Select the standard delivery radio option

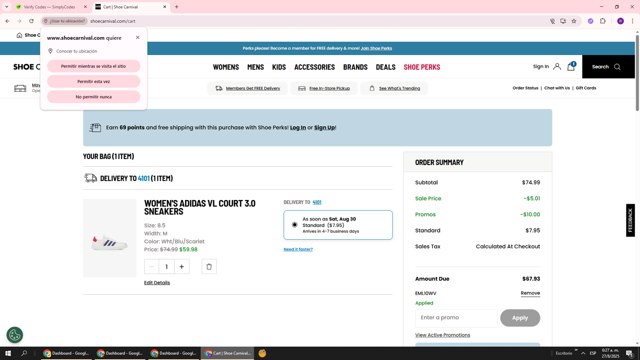tap(294, 225)
